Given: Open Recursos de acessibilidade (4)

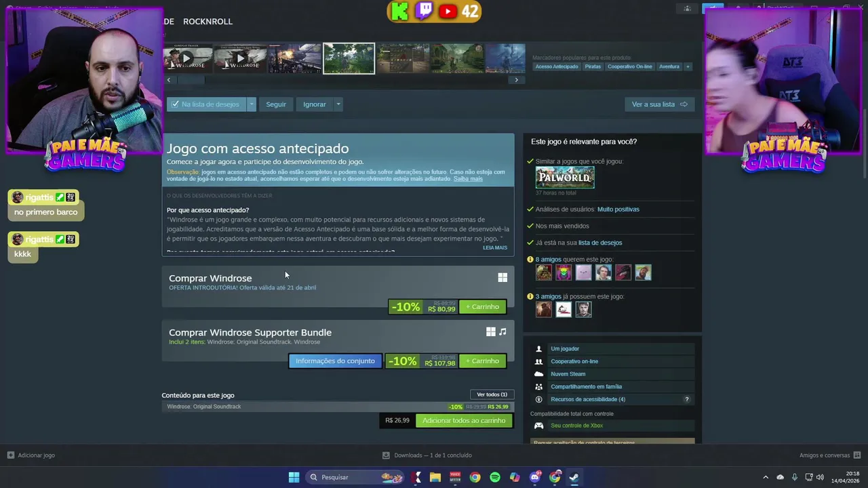Looking at the screenshot, I should (588, 399).
